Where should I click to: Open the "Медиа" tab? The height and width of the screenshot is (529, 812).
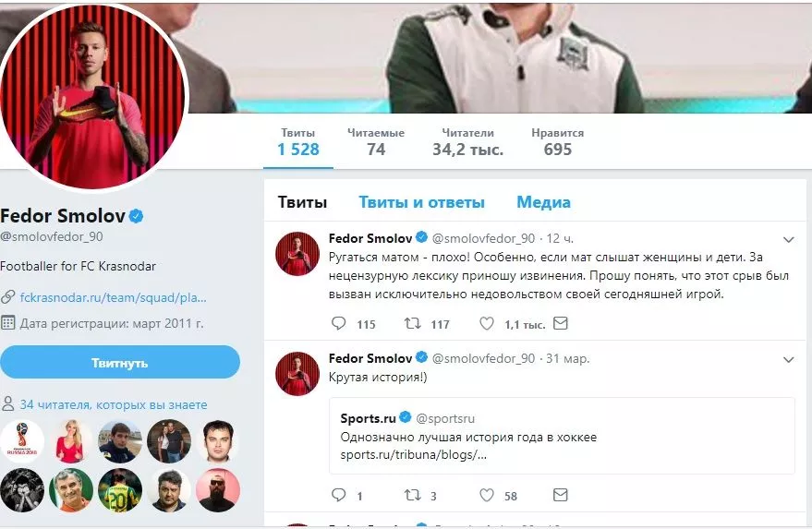543,202
